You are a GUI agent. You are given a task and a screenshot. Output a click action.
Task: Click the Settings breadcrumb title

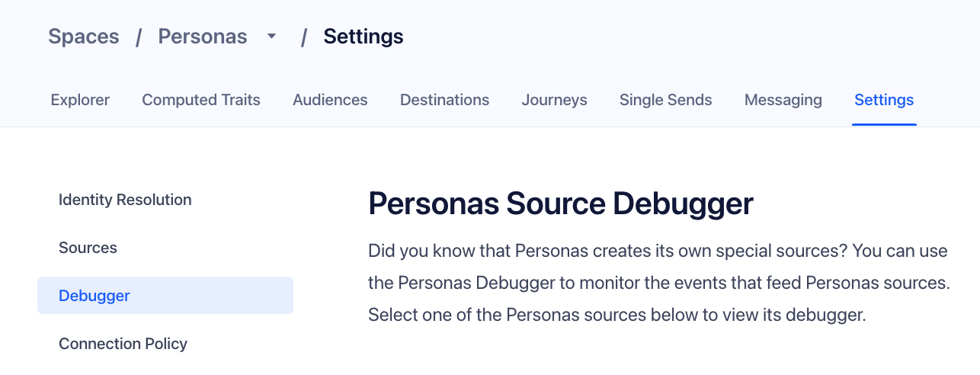[363, 37]
